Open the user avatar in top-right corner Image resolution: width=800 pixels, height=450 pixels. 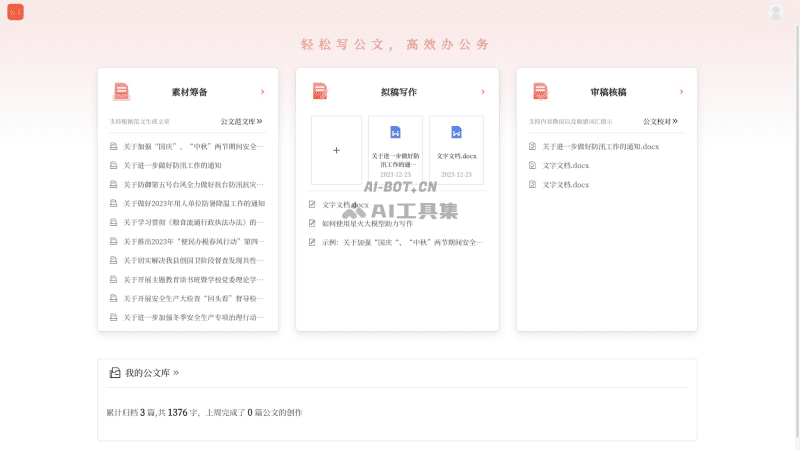pos(775,13)
